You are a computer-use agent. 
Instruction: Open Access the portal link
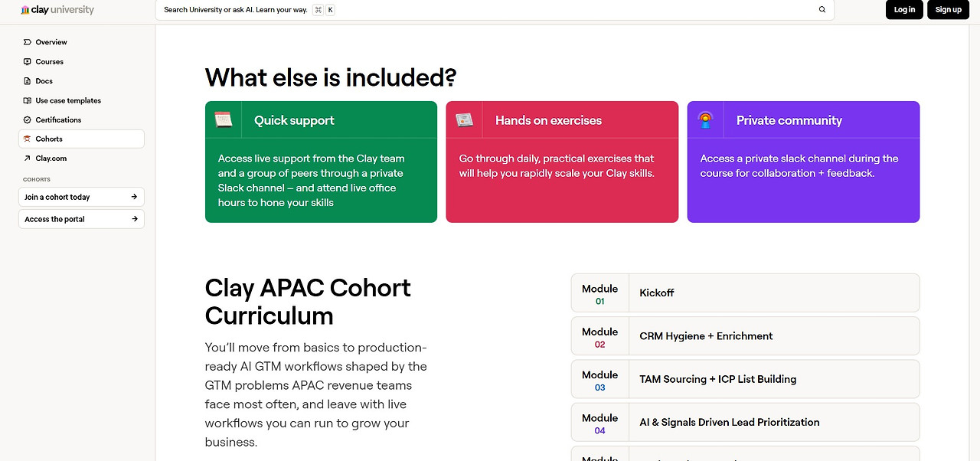(x=81, y=219)
